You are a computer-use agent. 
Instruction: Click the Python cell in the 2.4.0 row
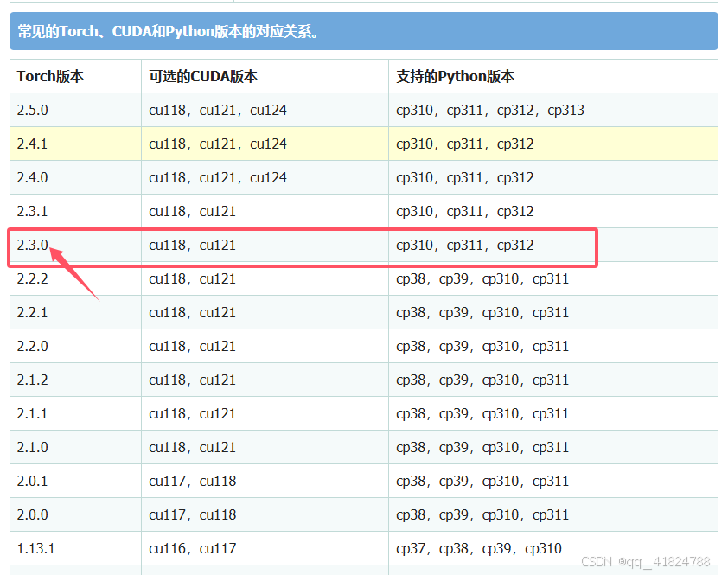click(553, 177)
